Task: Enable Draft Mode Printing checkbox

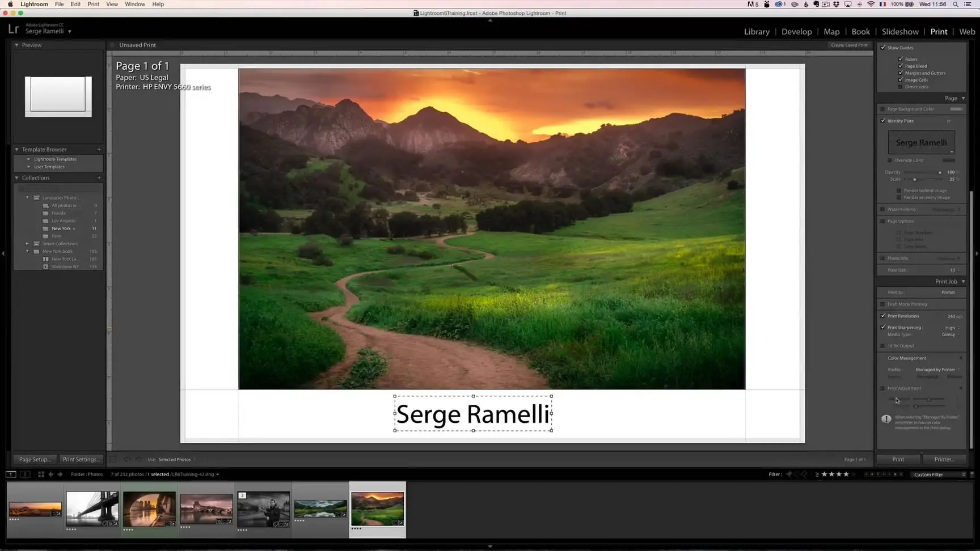Action: [883, 304]
